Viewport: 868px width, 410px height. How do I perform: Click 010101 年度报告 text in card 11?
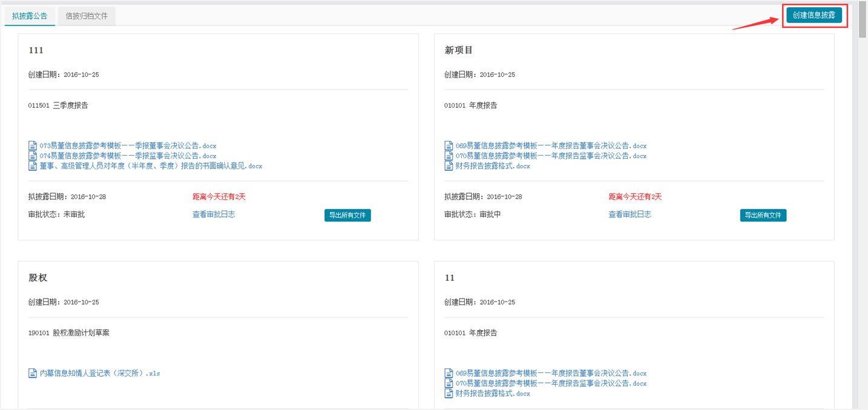pos(470,333)
